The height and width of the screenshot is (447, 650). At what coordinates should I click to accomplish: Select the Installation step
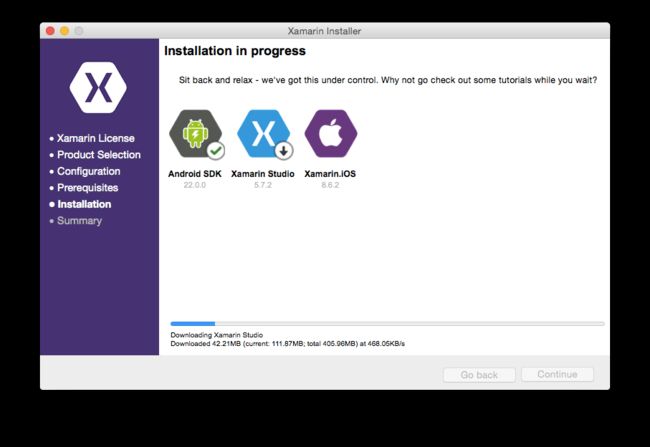[x=84, y=204]
